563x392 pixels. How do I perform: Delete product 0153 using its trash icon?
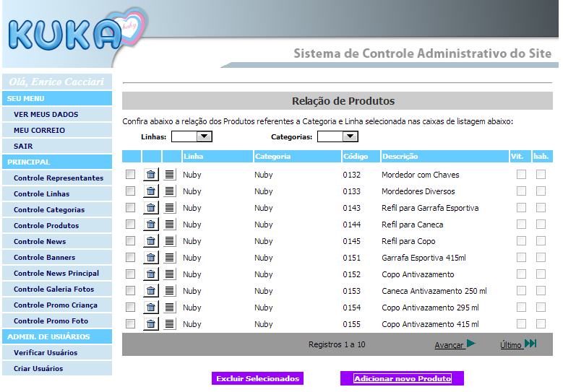coord(151,291)
